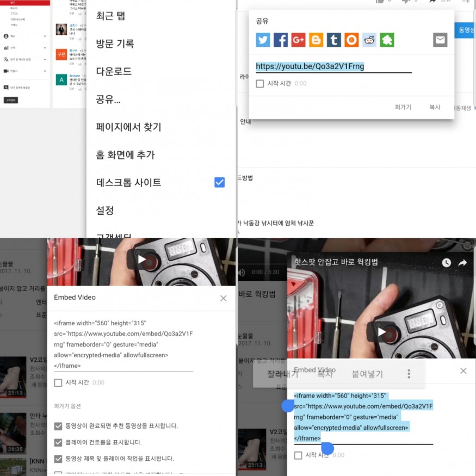Viewport: 476px width, 476px height.
Task: Tap 잘라내기 in the text selection toolbar
Action: pos(282,374)
